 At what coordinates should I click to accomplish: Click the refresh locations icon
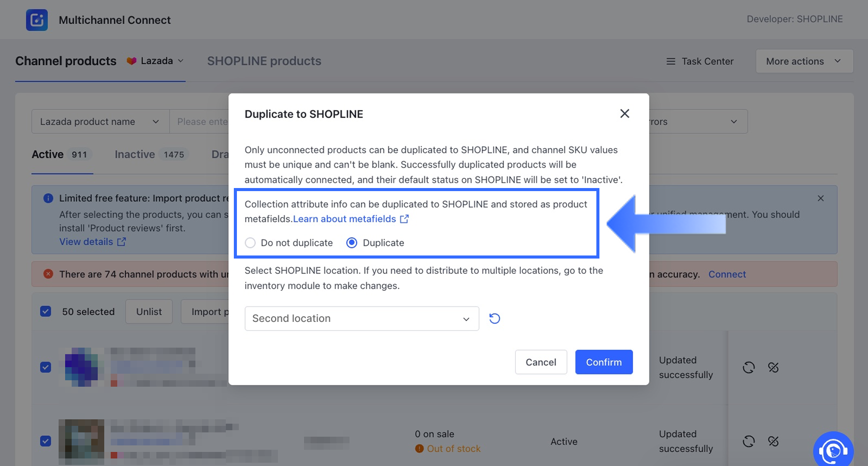tap(494, 318)
